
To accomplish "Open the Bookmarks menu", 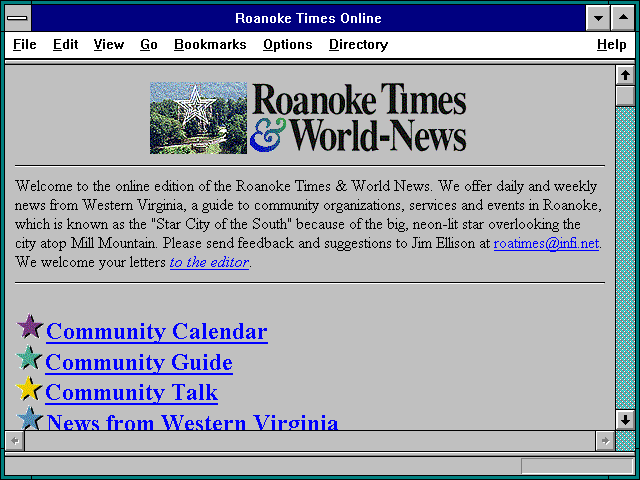I will [210, 44].
